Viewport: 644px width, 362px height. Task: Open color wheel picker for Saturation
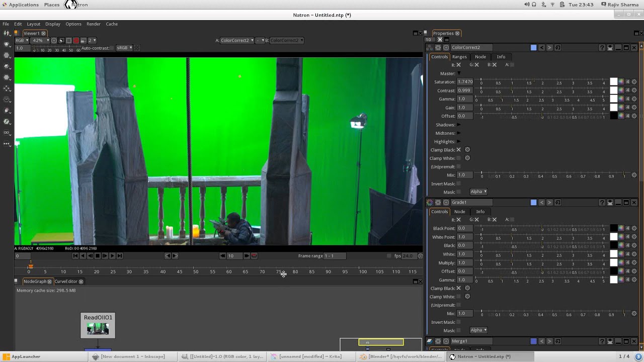[x=621, y=82]
